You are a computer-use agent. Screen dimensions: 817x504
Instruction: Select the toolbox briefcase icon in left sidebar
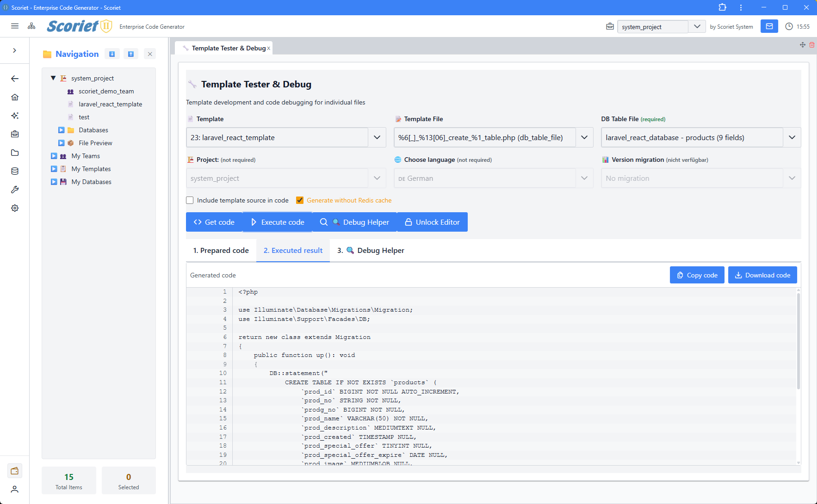[x=15, y=134]
